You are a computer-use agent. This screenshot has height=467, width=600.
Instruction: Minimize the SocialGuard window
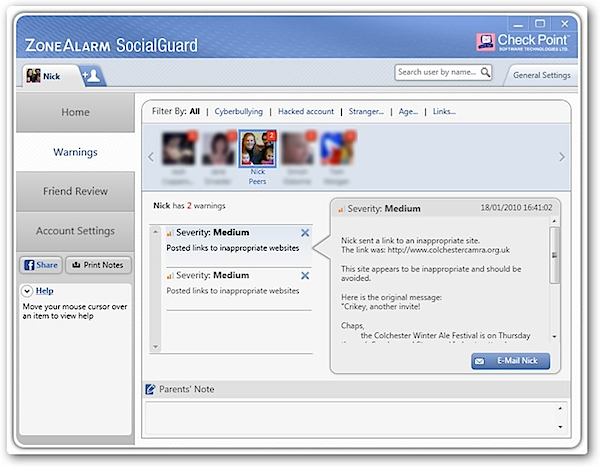coord(518,24)
